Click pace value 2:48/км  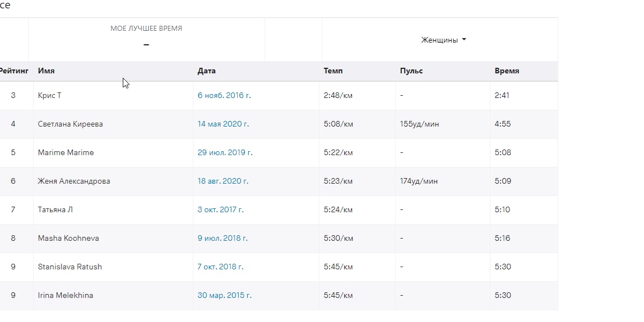[338, 95]
